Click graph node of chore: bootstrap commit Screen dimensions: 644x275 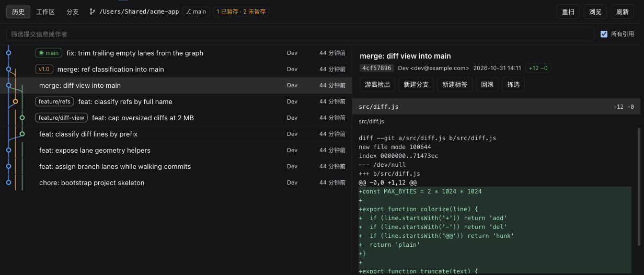click(8, 182)
